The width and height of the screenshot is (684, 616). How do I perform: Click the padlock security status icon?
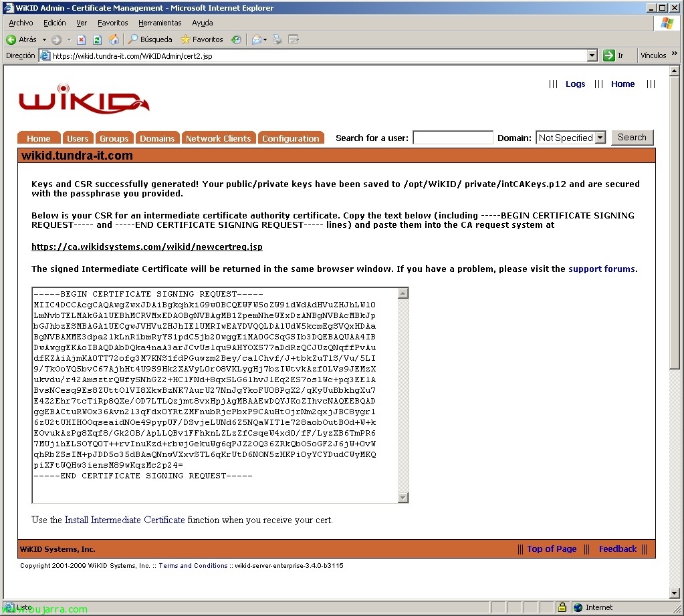(562, 607)
